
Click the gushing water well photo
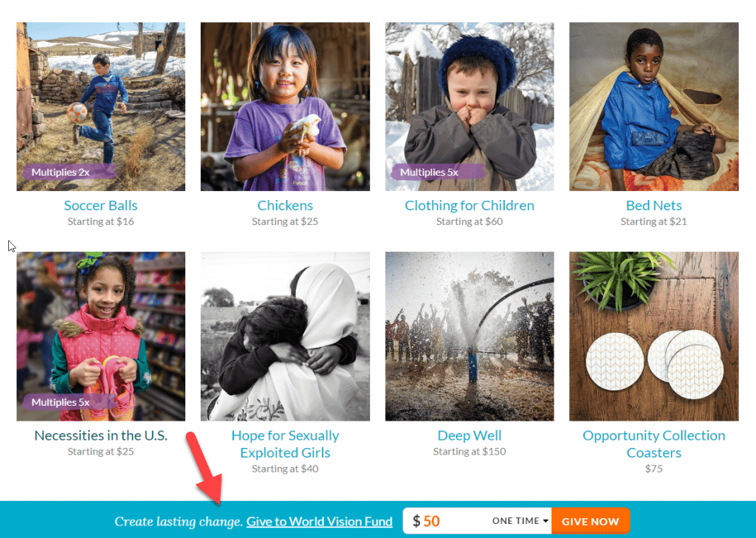469,336
